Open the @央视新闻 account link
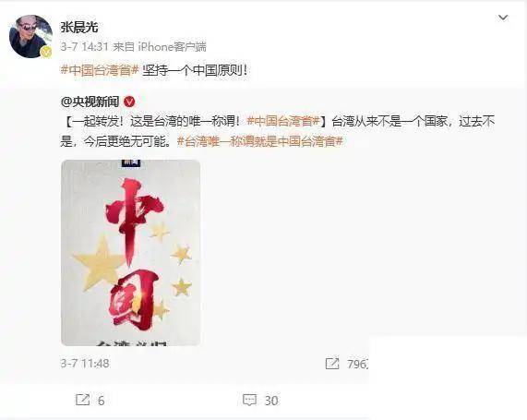The width and height of the screenshot is (527, 420). point(90,102)
